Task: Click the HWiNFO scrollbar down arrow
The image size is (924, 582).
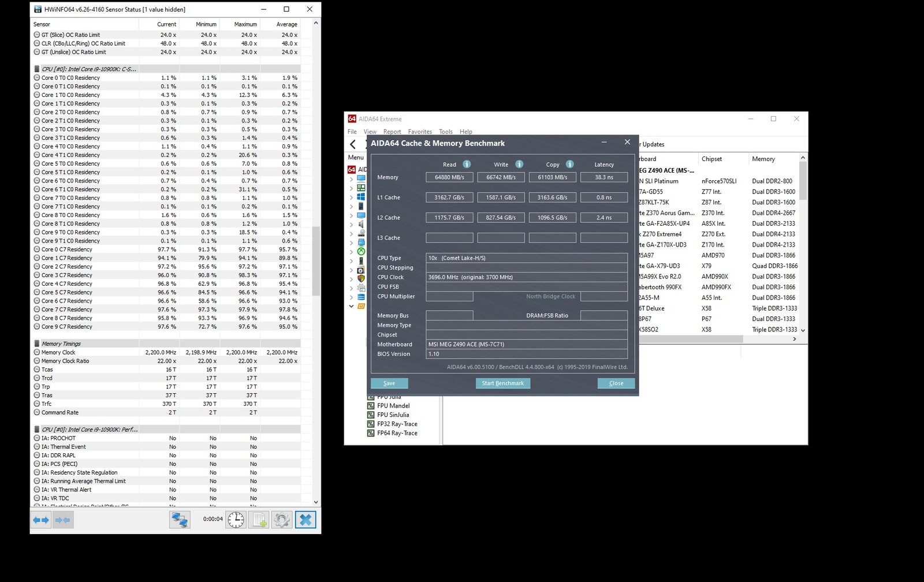Action: [316, 502]
